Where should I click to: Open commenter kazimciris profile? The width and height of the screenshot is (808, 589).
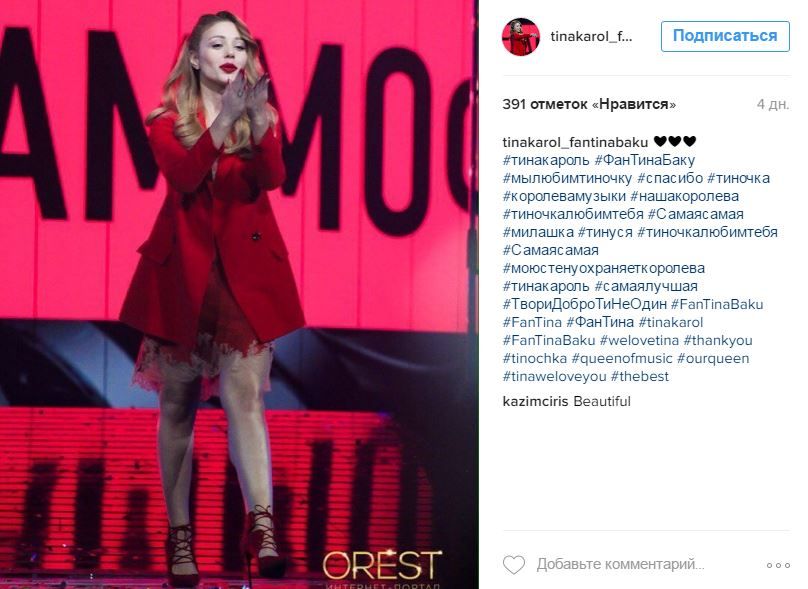click(535, 401)
